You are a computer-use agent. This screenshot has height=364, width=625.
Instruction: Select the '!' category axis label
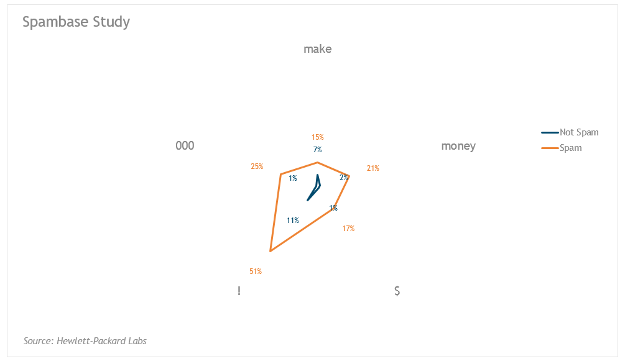239,291
